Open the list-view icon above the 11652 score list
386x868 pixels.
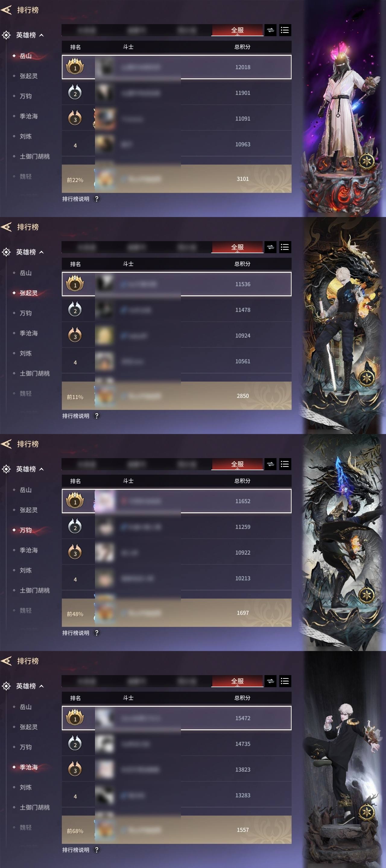coord(285,464)
